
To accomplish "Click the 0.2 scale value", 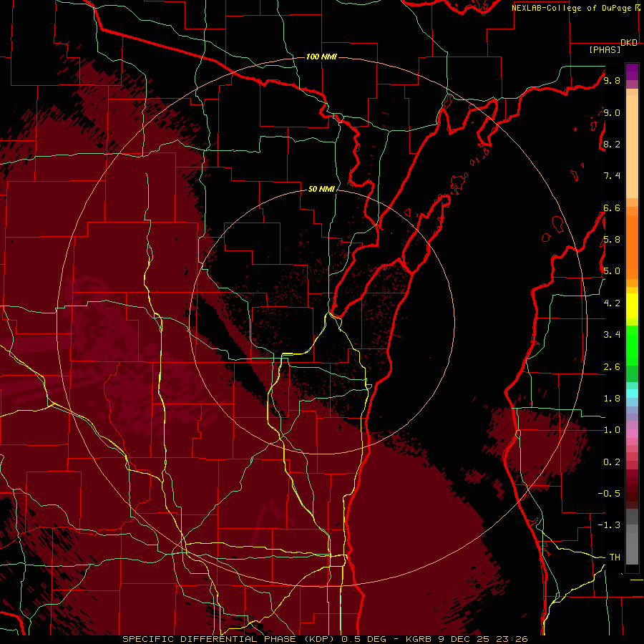I will (x=612, y=462).
